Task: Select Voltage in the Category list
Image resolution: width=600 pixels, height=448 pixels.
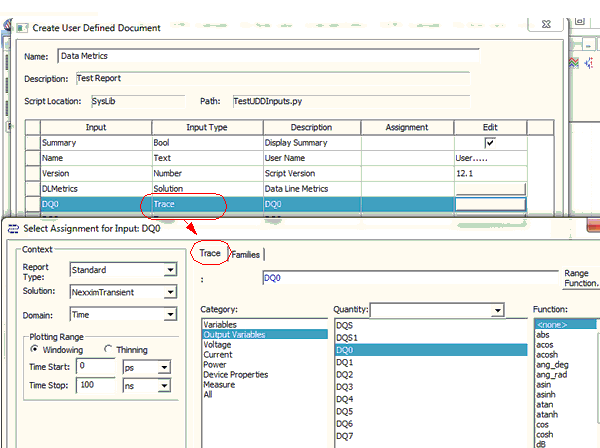Action: point(219,344)
